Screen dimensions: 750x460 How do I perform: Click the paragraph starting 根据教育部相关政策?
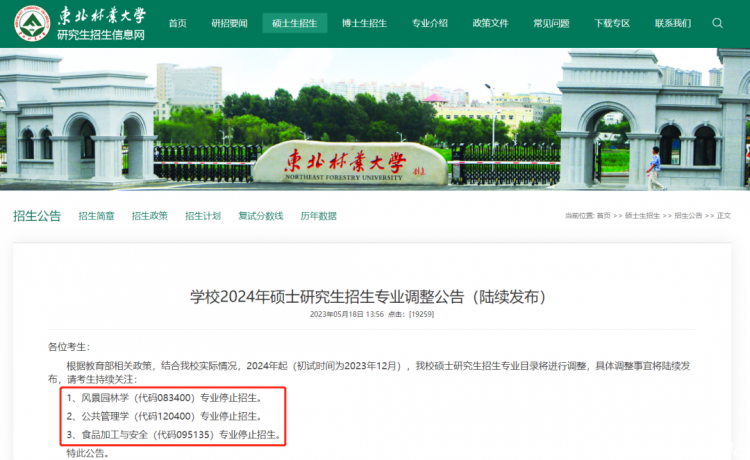(369, 372)
